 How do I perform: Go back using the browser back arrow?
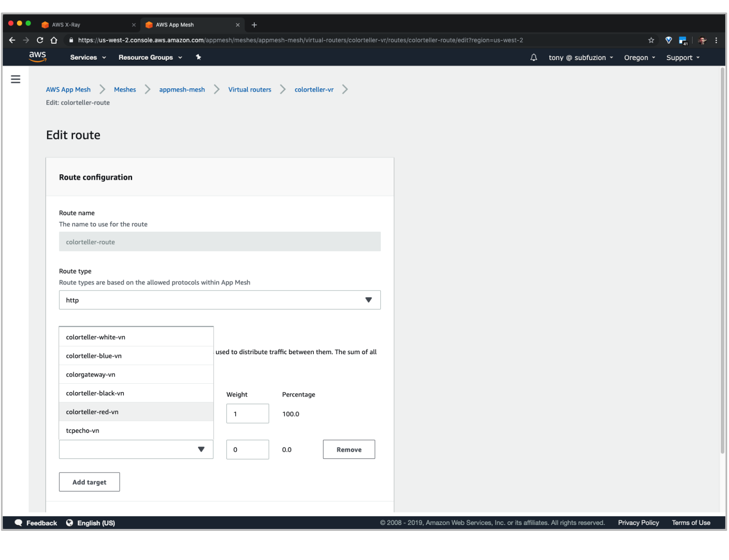click(x=12, y=40)
